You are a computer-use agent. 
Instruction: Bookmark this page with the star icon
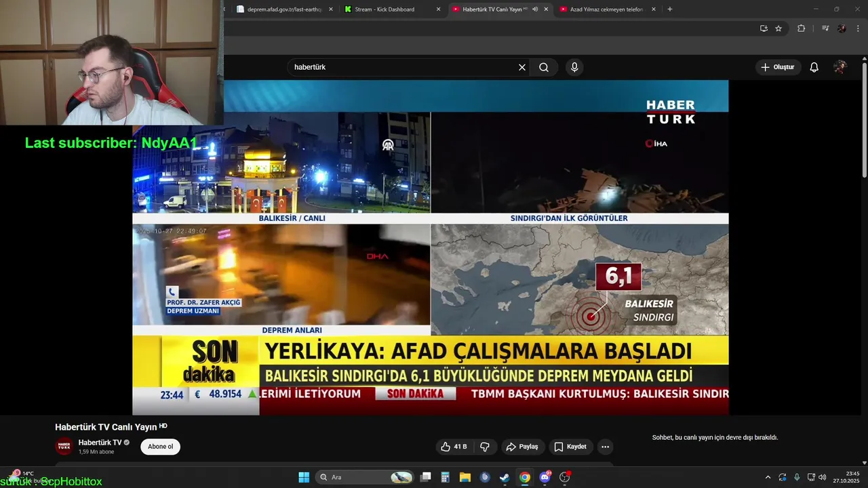(778, 28)
